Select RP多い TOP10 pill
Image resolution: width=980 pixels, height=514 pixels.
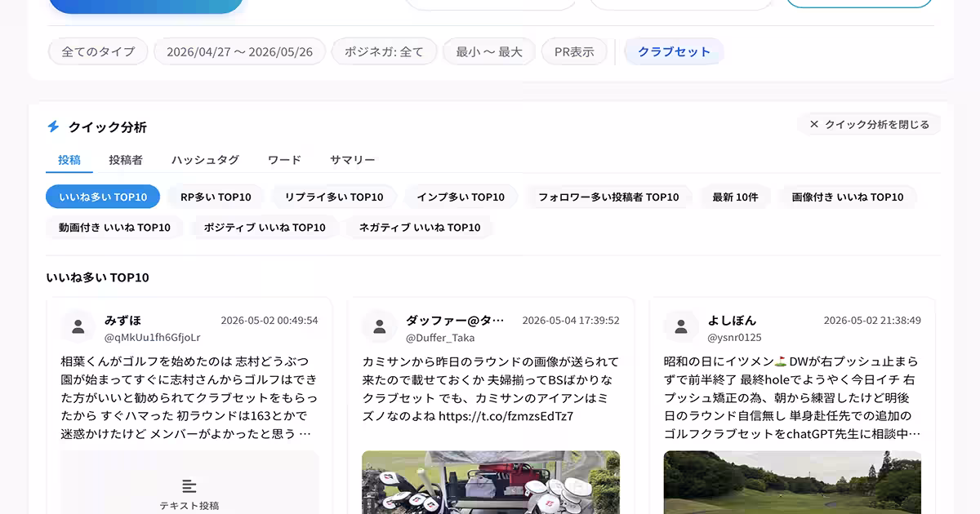216,197
